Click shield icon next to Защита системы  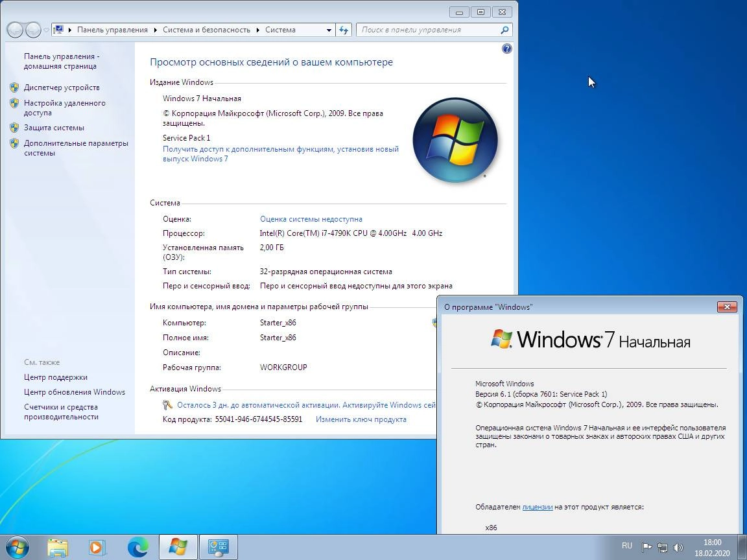click(x=14, y=128)
